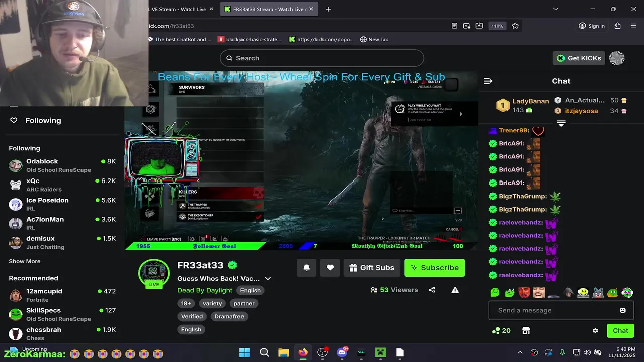This screenshot has width=644, height=362.
Task: Click Show More under Following
Action: point(25,261)
